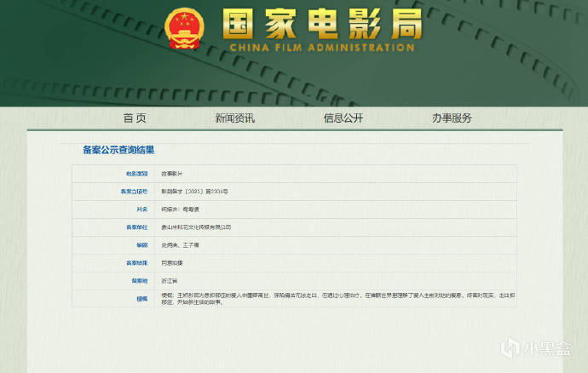Click the 国家电影局 site title banner
Screen dimensions: 588x373
(322, 24)
